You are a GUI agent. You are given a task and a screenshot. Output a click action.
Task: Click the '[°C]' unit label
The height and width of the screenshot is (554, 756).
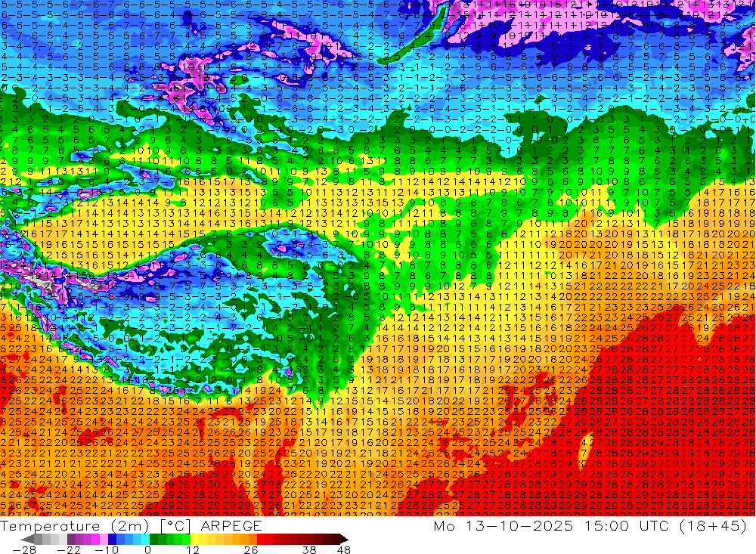click(175, 526)
